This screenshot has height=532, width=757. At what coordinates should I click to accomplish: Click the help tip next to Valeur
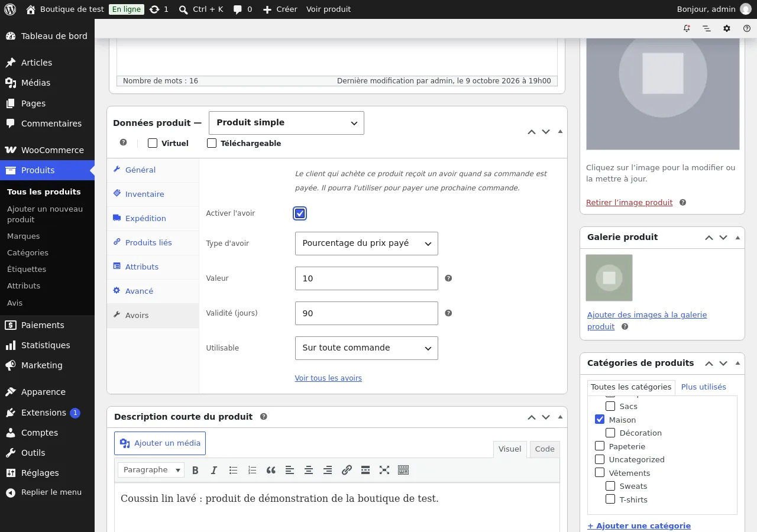click(448, 278)
